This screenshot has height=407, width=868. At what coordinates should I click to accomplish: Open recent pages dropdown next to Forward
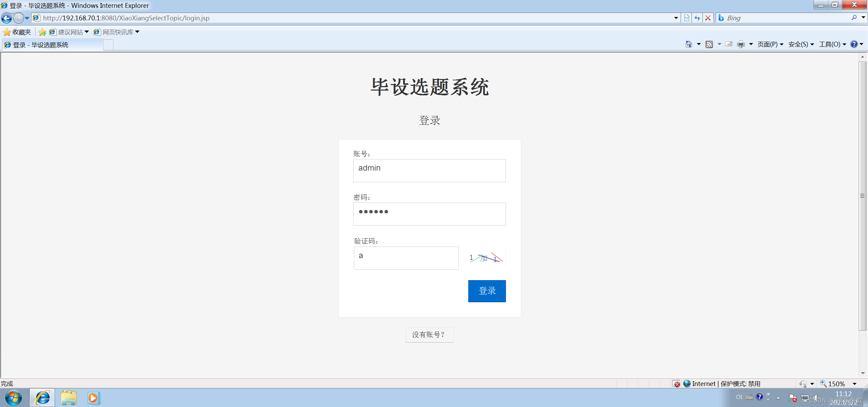tap(27, 18)
